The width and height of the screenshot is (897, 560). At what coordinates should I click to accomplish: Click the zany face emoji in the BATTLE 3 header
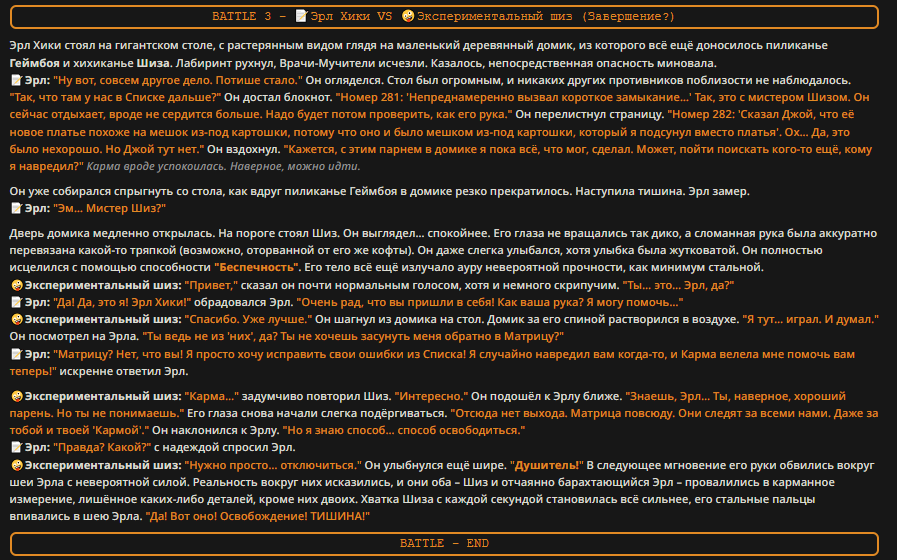[x=408, y=16]
